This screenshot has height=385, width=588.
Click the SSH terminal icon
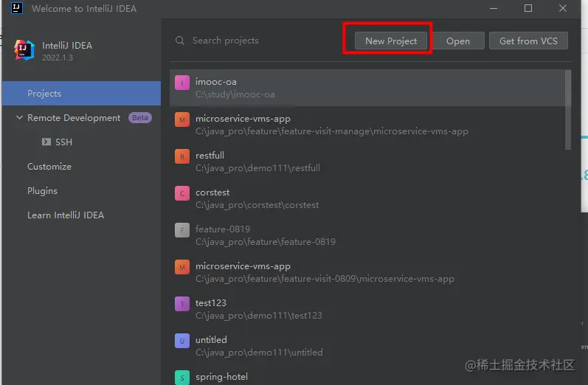click(46, 142)
